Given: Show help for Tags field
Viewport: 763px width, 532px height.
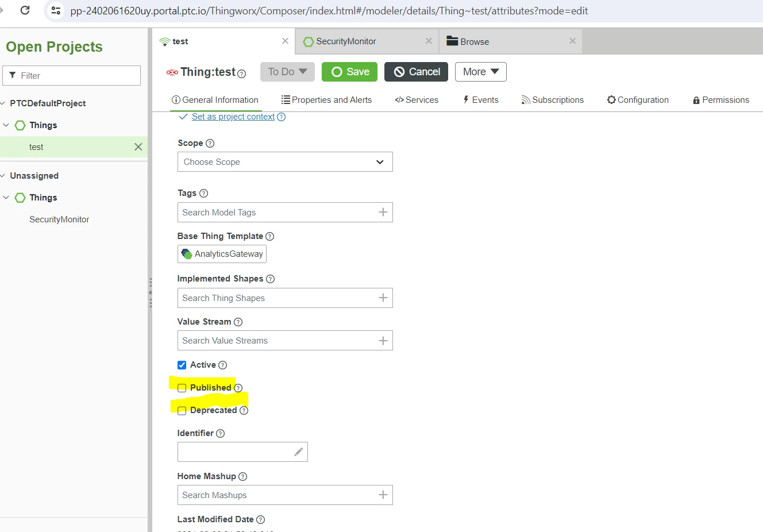Looking at the screenshot, I should [x=203, y=193].
